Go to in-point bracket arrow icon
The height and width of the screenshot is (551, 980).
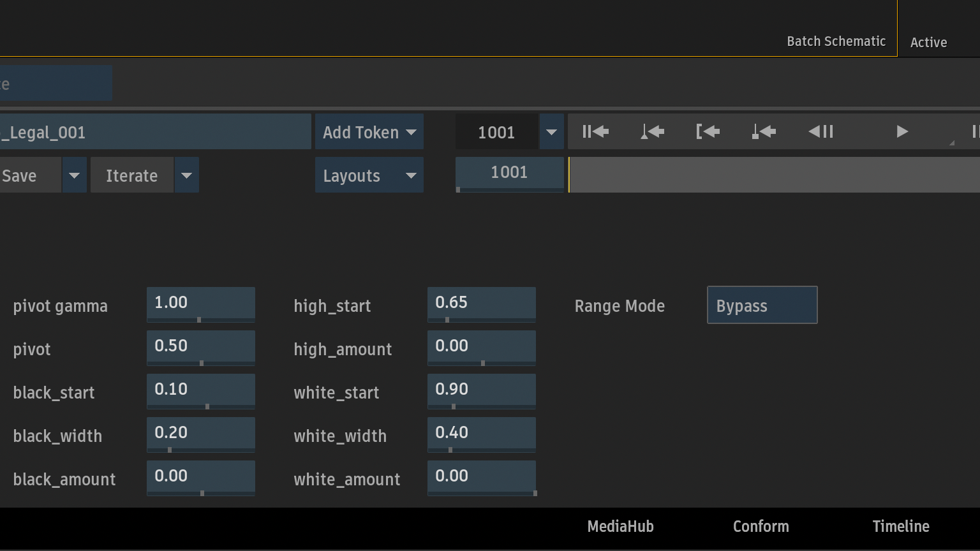coord(708,131)
